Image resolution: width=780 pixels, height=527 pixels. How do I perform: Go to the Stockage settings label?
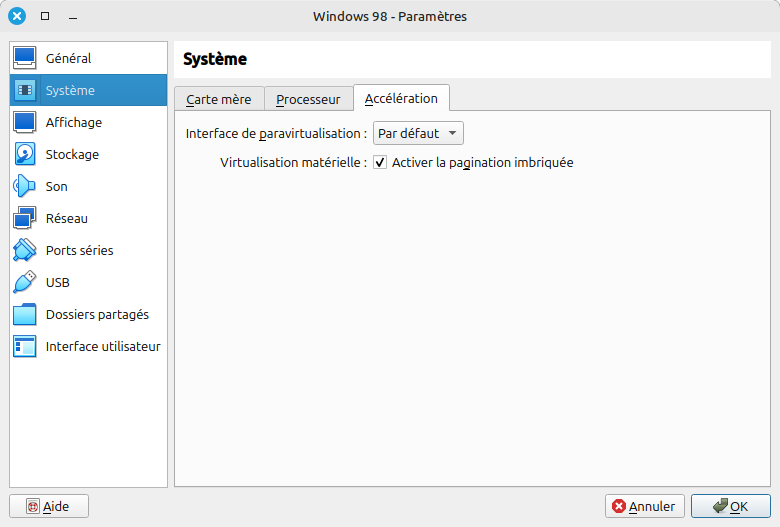click(x=72, y=154)
